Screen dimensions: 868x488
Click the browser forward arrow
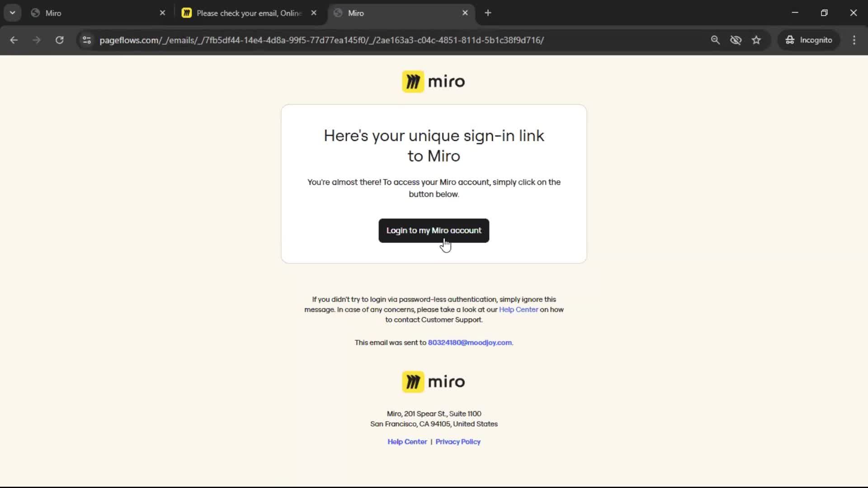[37, 40]
